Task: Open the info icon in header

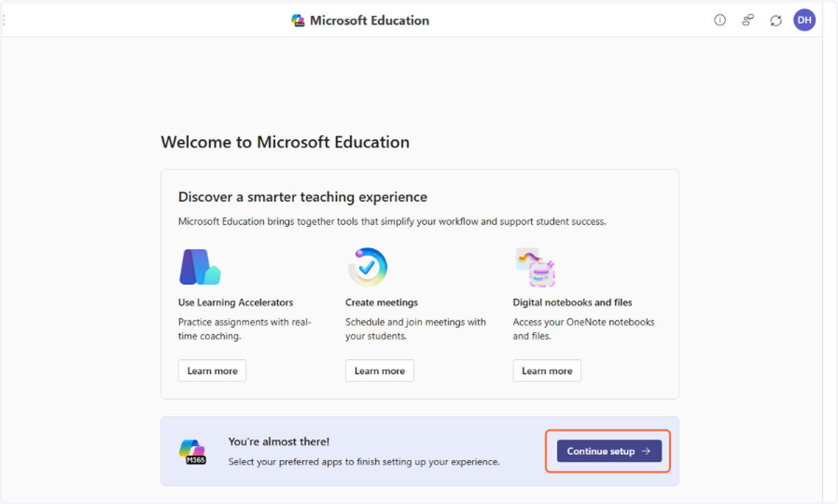Action: tap(720, 20)
